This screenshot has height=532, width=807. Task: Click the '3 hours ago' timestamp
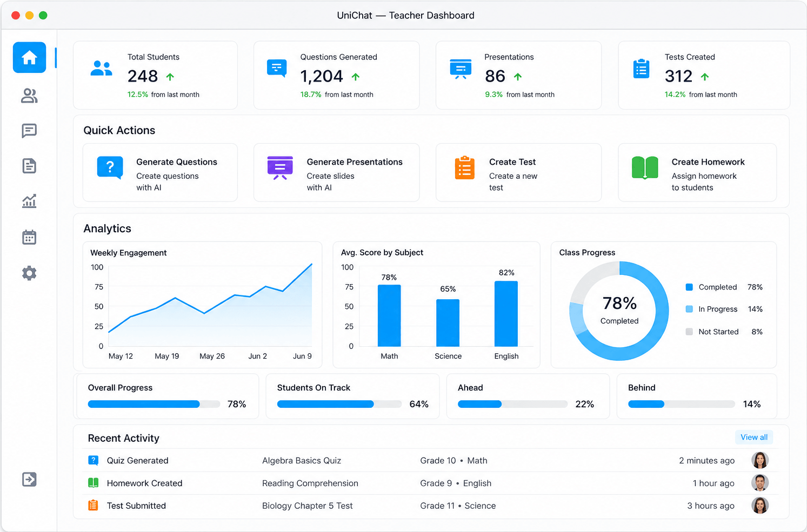coord(711,506)
